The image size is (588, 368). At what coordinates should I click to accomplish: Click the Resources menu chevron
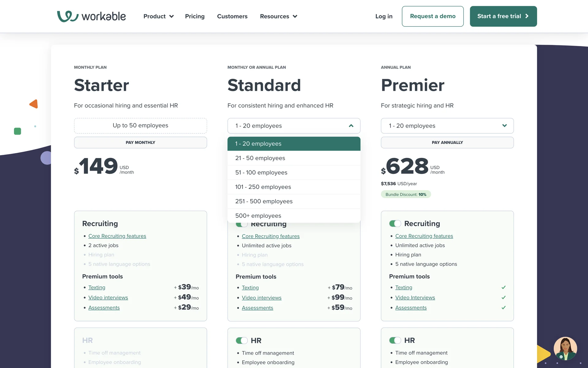295,17
